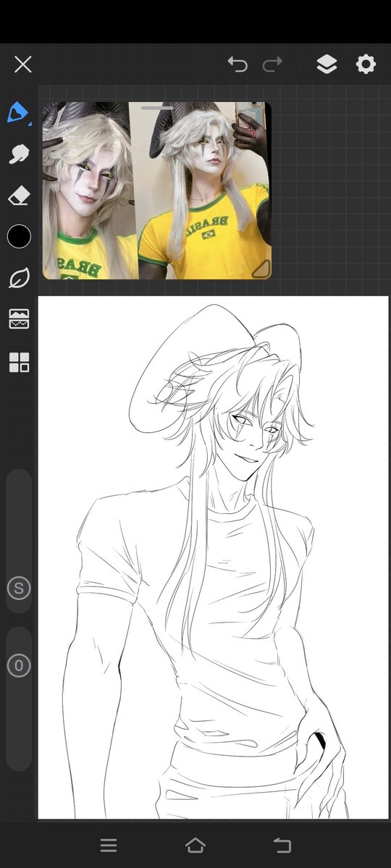
Task: Tap the floating reference photo thumbnail
Action: click(157, 190)
